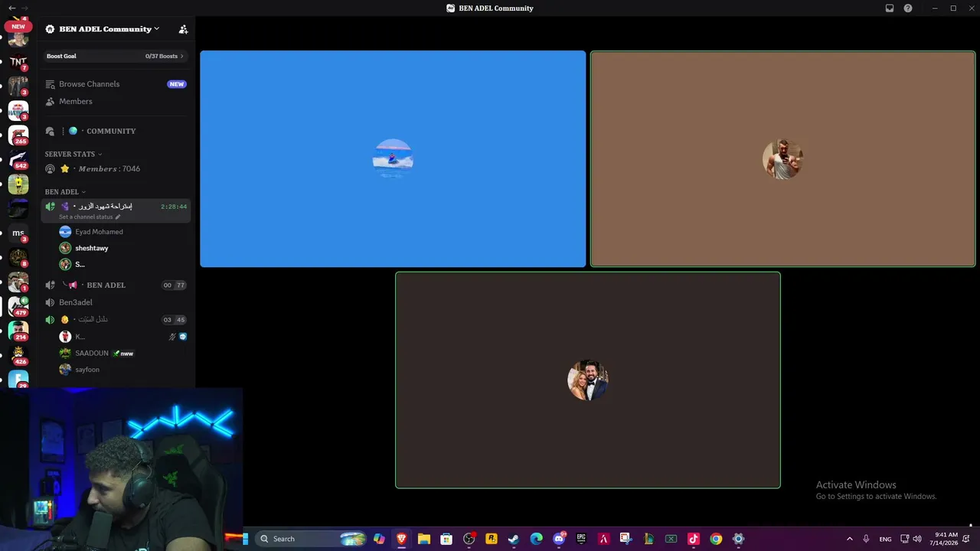Open OBS Studio from the taskbar

click(x=469, y=539)
